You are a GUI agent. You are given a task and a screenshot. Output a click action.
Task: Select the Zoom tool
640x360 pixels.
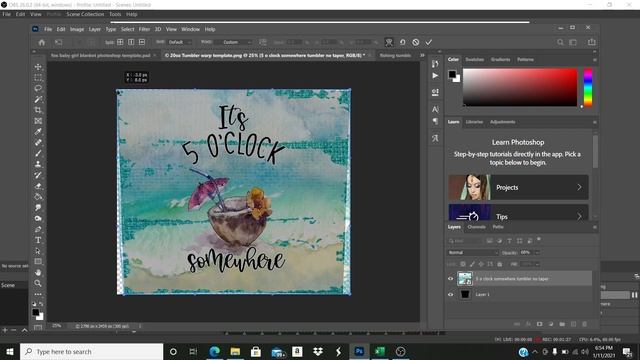click(38, 283)
